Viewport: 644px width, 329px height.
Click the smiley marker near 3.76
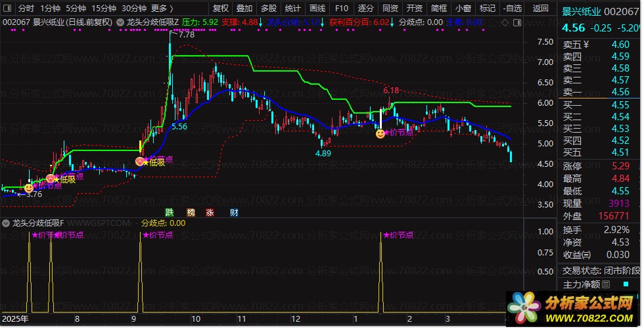pos(29,188)
